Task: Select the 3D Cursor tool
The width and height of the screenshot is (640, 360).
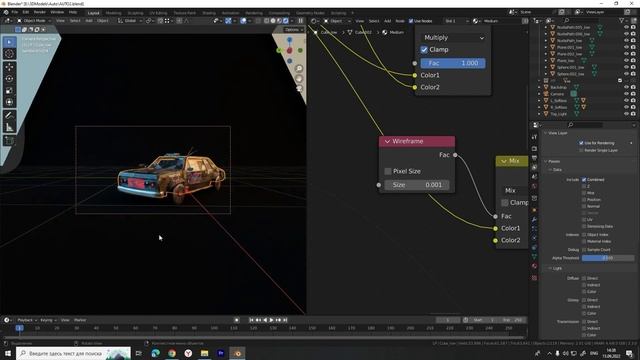Action: (x=9, y=54)
